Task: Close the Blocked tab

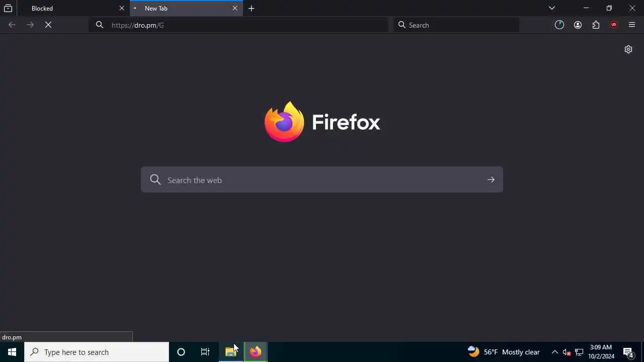Action: (x=122, y=8)
